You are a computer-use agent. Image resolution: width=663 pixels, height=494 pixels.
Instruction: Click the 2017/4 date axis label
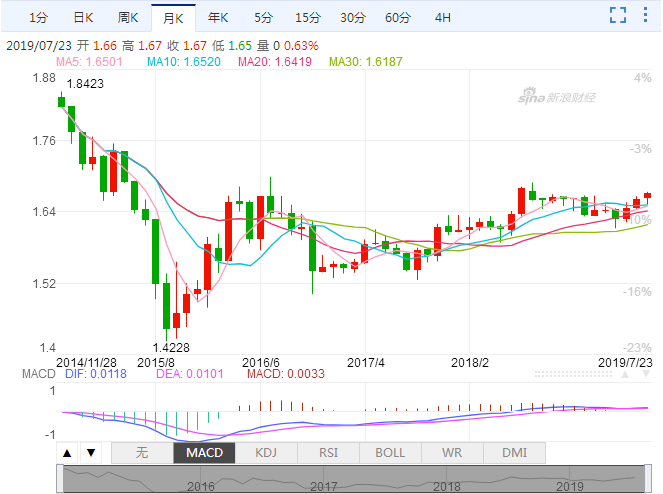(x=366, y=362)
